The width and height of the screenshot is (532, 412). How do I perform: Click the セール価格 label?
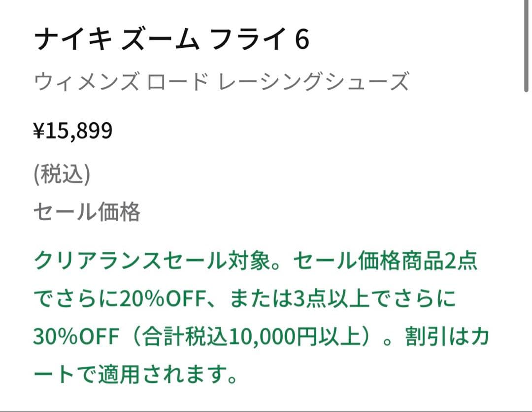click(x=87, y=212)
